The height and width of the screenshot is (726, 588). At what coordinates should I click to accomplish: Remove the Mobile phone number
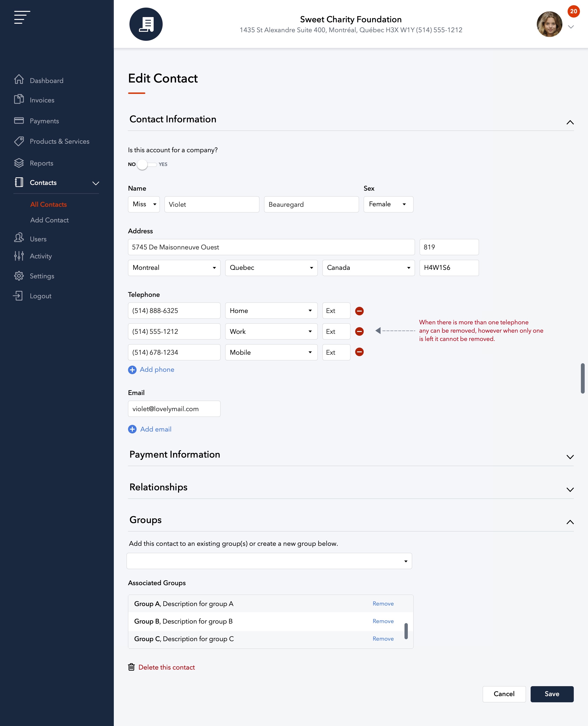click(x=359, y=352)
